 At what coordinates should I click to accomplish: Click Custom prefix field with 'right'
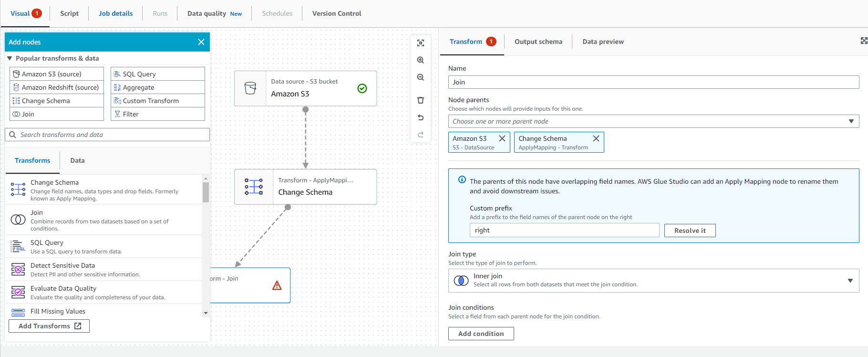coord(565,230)
